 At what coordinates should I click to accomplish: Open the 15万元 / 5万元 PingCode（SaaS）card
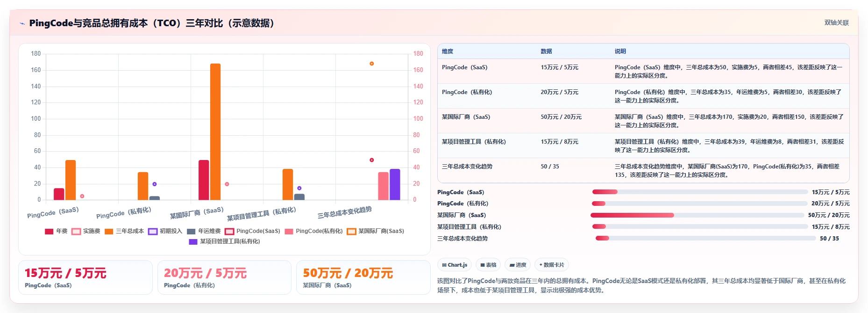click(85, 277)
